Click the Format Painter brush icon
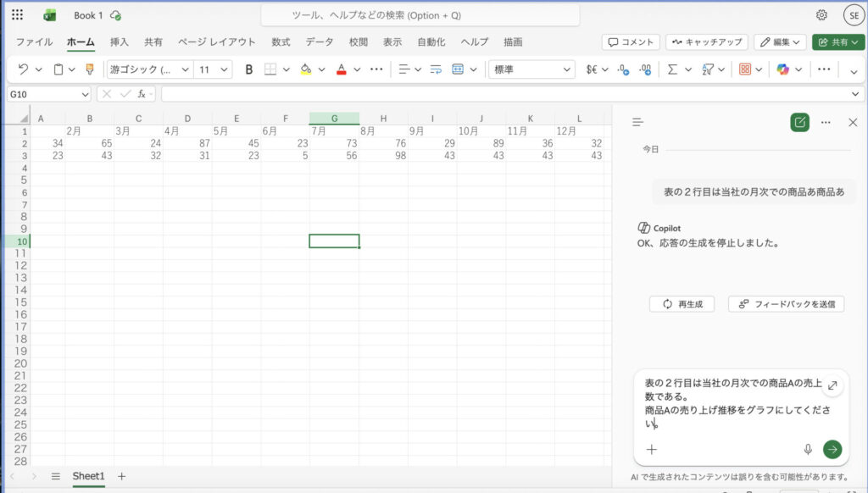Screen dimensions: 868x493 click(x=89, y=69)
